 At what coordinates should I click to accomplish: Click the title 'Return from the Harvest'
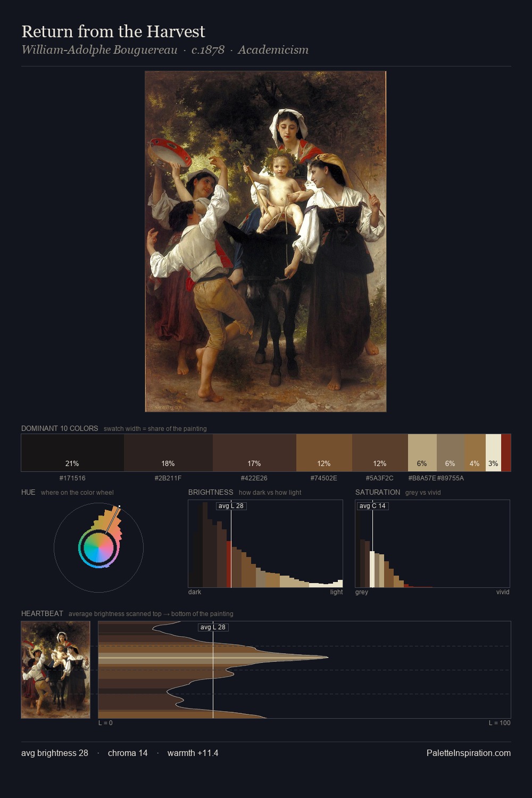tap(113, 31)
